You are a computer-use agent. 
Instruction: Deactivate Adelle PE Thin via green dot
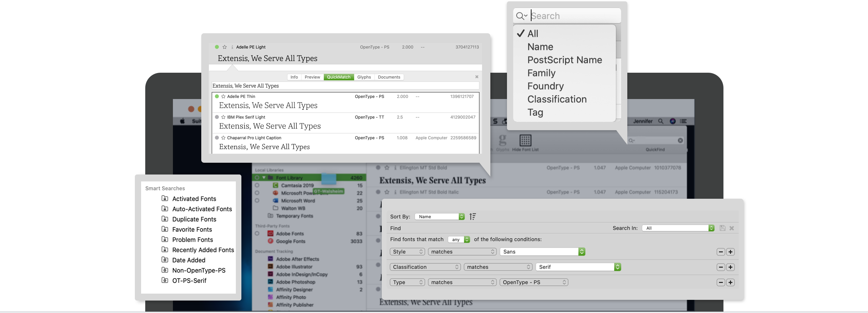[x=217, y=96]
